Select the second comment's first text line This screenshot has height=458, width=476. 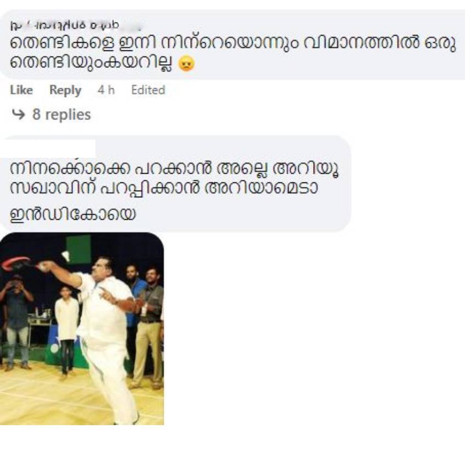coord(174,168)
